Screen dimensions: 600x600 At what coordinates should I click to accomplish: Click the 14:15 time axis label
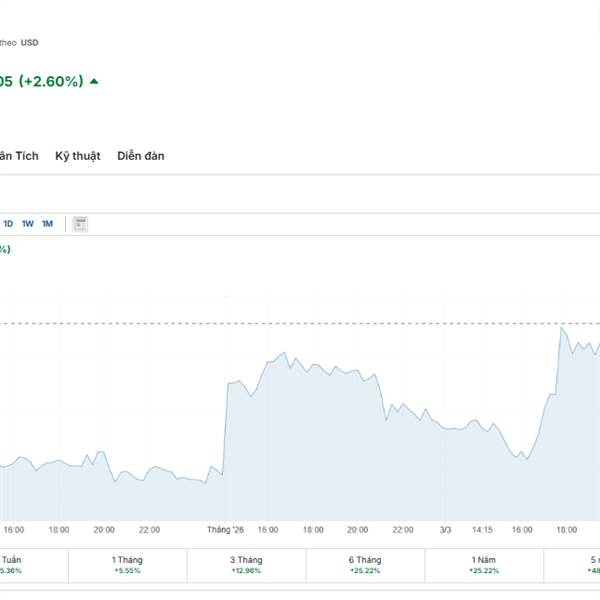pos(483,530)
